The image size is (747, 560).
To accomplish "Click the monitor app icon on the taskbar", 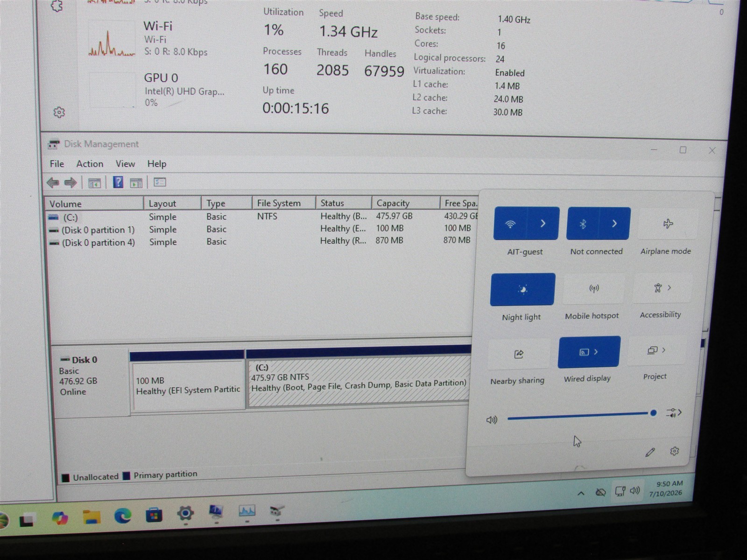I will click(x=216, y=512).
